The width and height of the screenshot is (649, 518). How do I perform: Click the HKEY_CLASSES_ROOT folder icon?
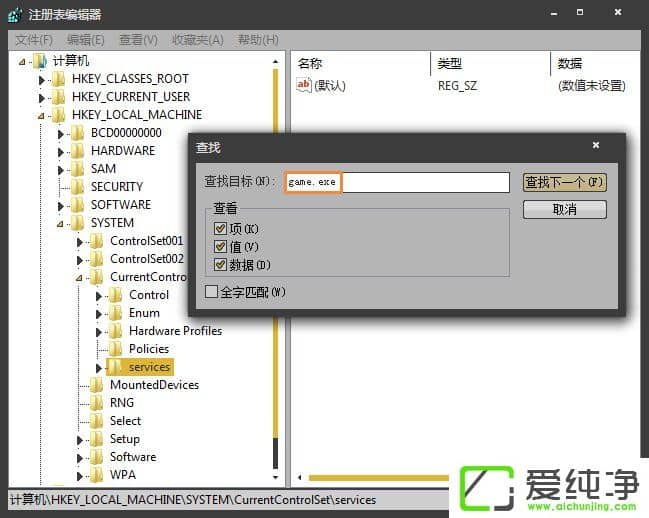[x=59, y=79]
